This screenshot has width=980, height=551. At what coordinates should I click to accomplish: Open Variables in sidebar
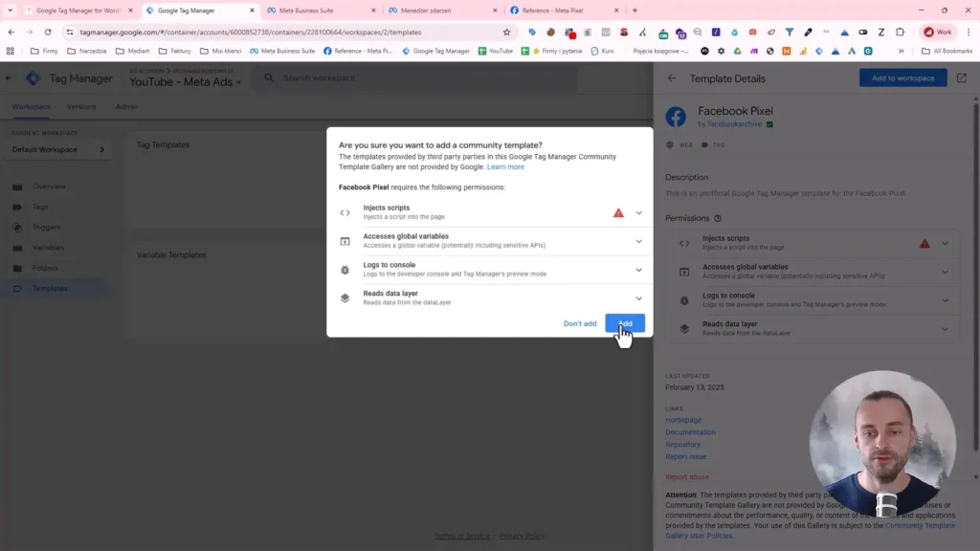[x=48, y=248]
